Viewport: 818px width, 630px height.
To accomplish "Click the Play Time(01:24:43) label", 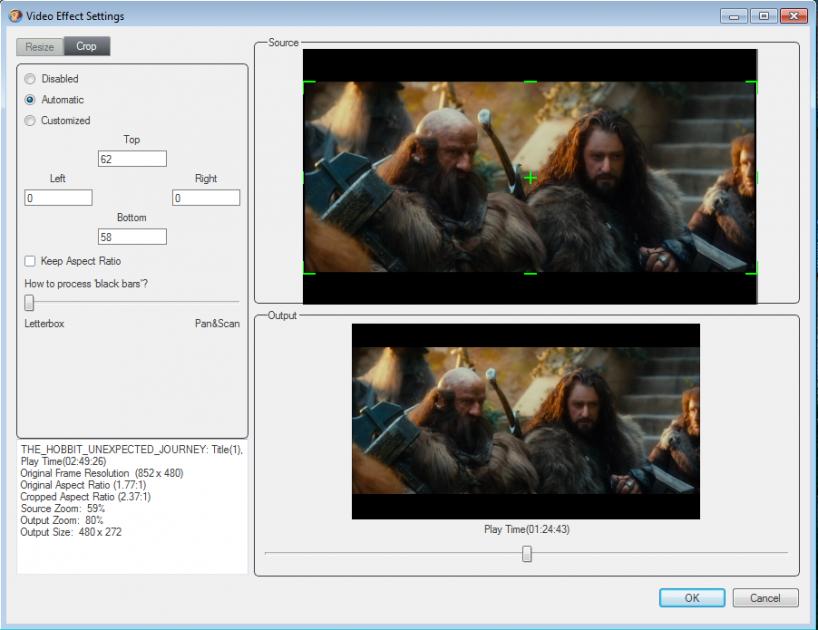I will coord(527,529).
